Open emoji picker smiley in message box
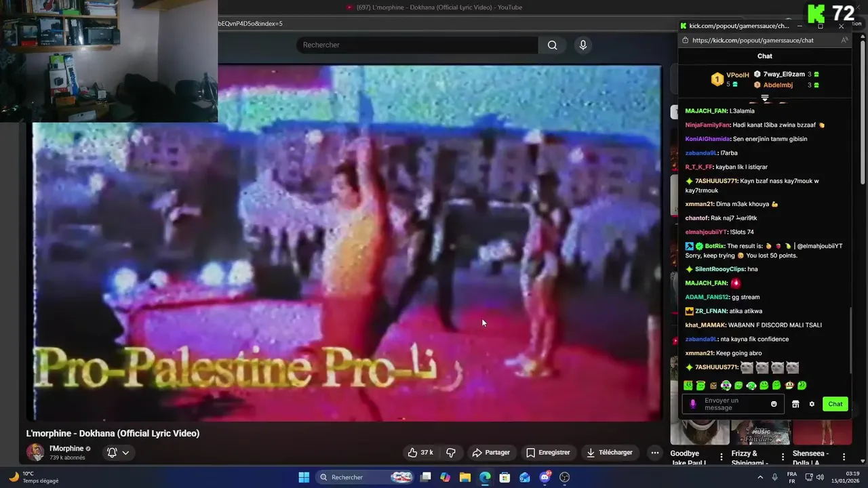868x488 pixels. point(774,404)
